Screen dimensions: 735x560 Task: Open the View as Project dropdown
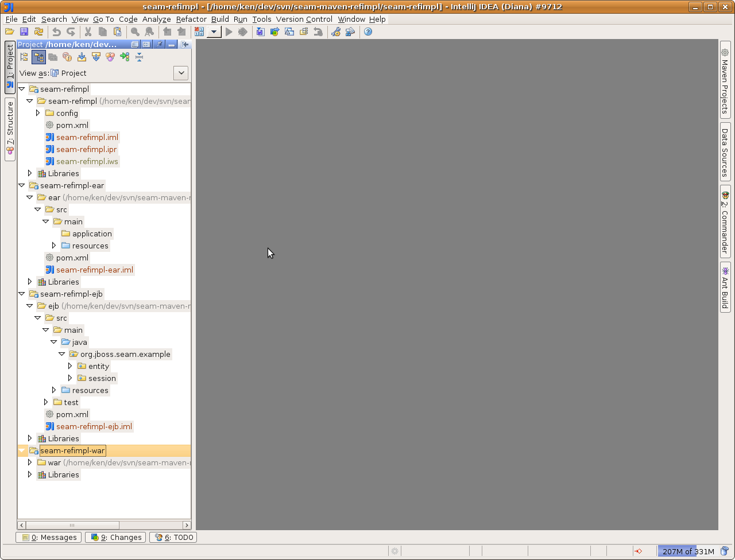[x=181, y=73]
